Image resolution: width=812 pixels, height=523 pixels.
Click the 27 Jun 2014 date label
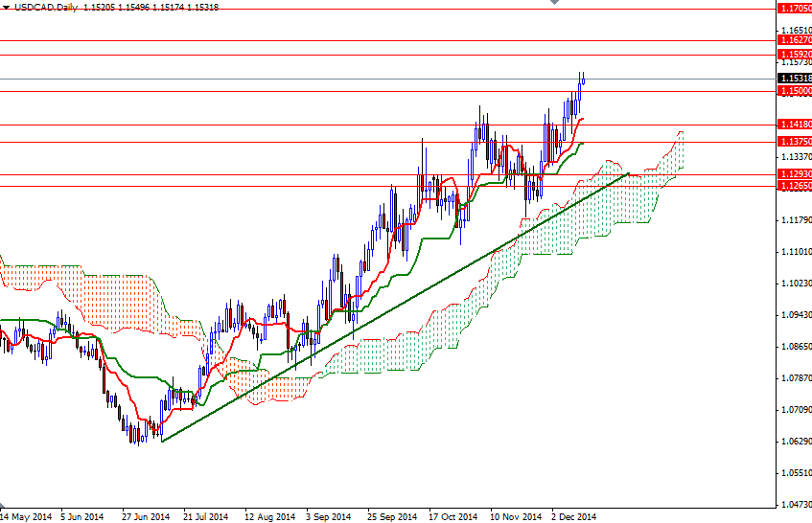coord(146,517)
